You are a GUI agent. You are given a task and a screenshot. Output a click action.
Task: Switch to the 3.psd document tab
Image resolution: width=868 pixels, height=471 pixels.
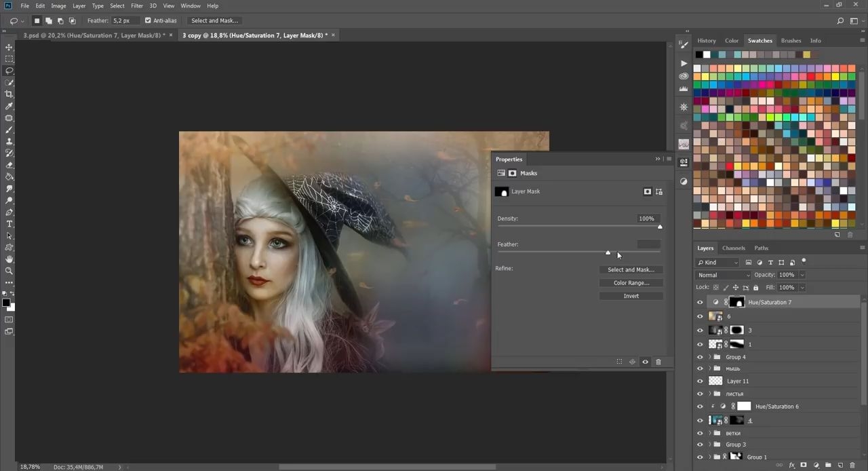coord(94,35)
